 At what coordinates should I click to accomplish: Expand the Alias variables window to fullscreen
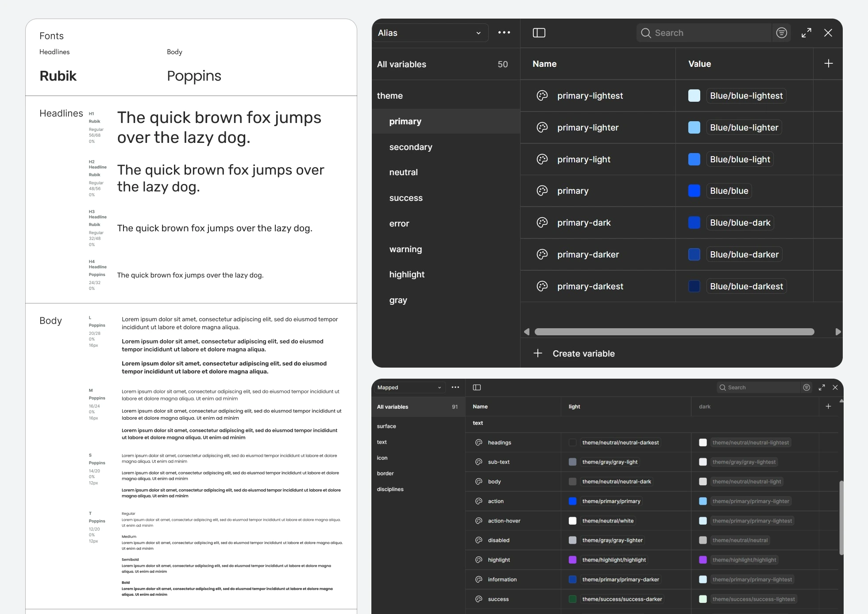pos(806,33)
